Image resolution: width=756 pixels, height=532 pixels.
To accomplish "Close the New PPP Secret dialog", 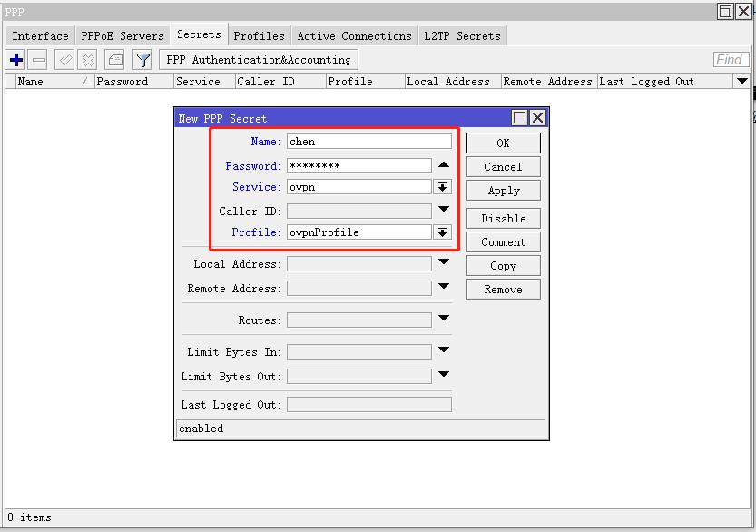I will click(x=537, y=118).
